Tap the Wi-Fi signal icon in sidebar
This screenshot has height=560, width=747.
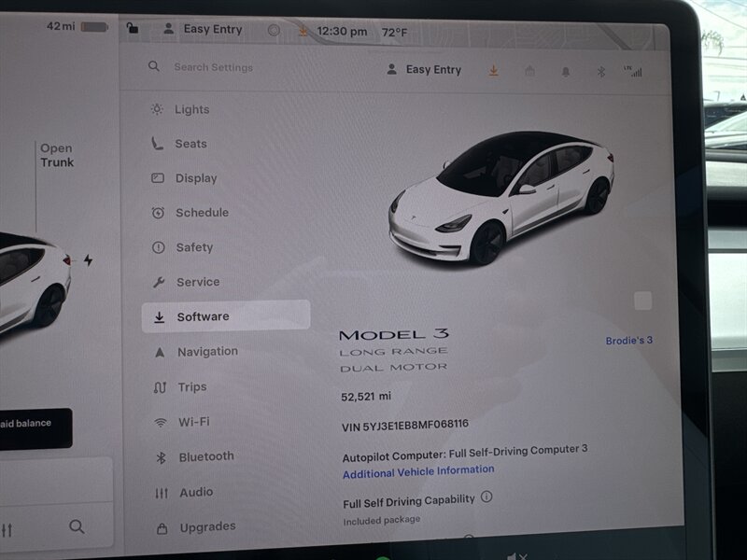click(x=160, y=422)
